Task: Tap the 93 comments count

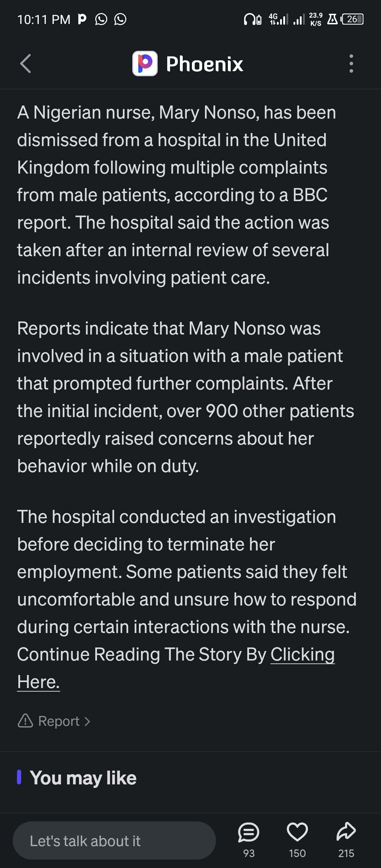Action: pyautogui.click(x=249, y=853)
